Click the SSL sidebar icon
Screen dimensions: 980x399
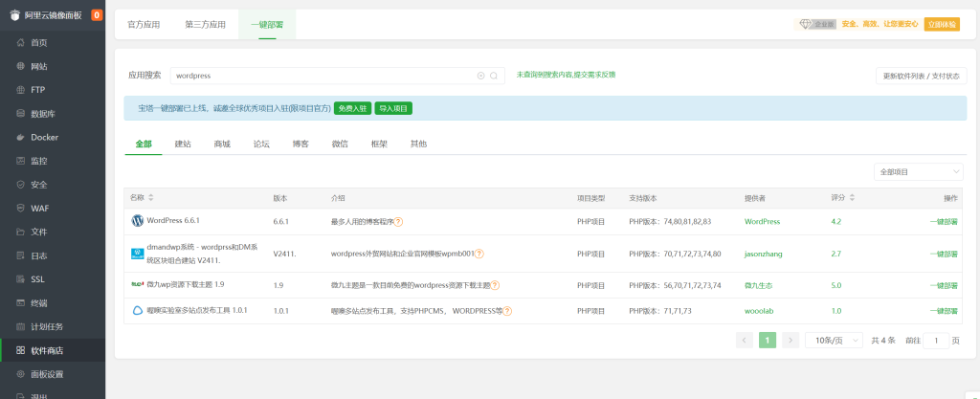21,279
